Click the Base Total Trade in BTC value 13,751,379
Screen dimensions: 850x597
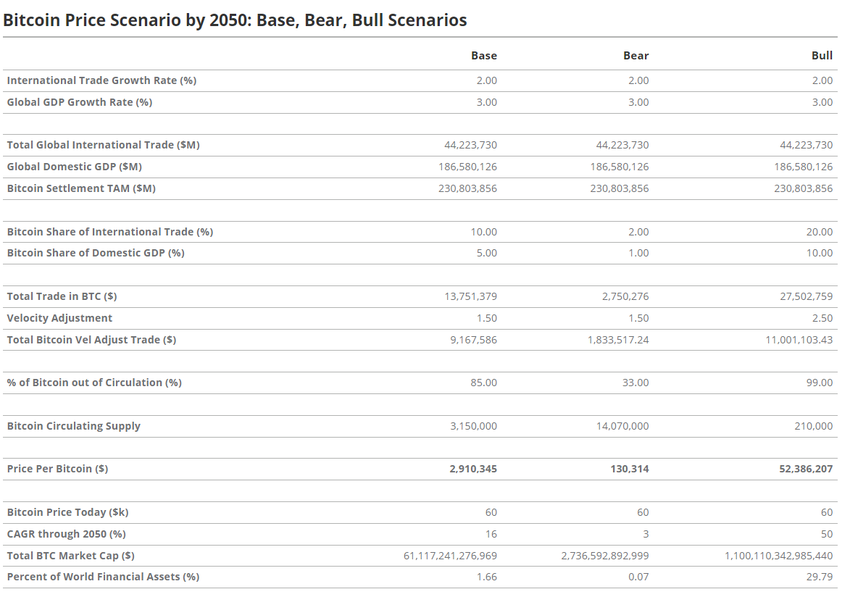click(x=471, y=297)
